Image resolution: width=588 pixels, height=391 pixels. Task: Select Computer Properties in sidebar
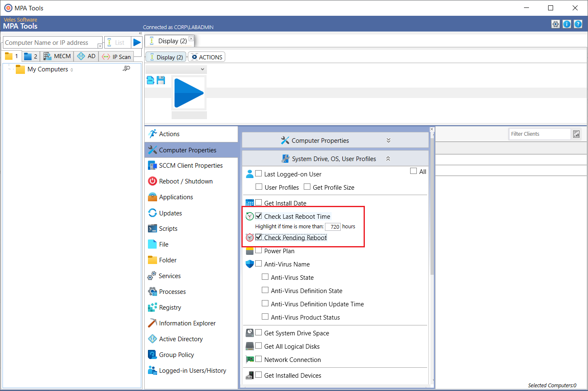pos(191,150)
